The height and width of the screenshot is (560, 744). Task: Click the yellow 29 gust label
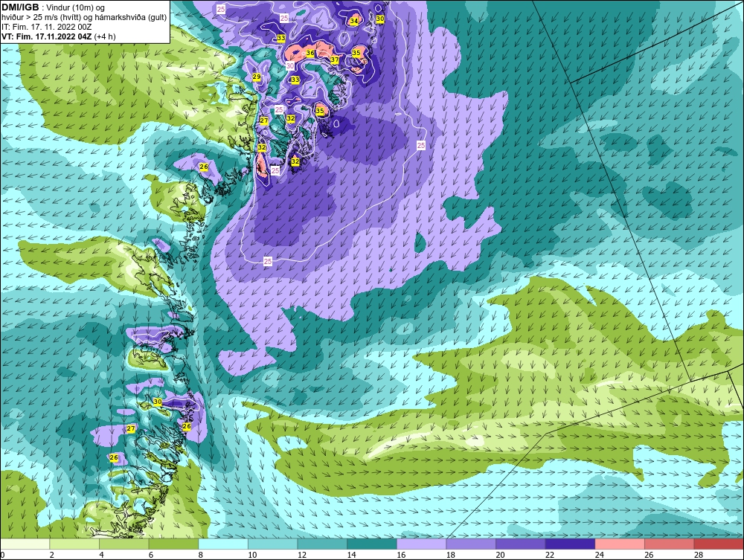pyautogui.click(x=256, y=77)
